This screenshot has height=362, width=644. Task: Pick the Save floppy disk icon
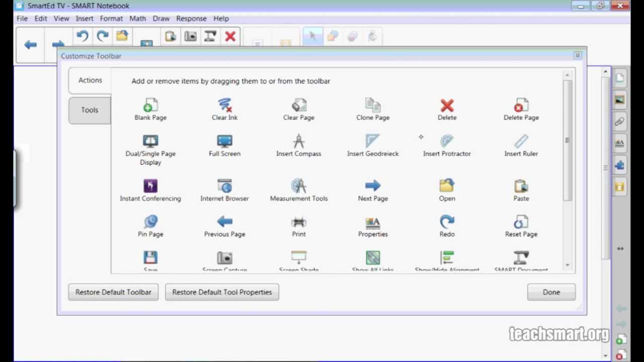click(150, 257)
